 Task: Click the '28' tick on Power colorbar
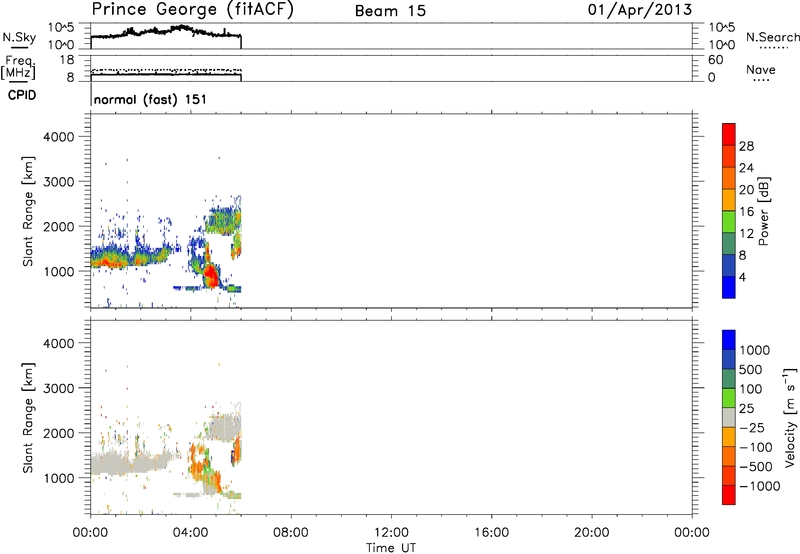[x=746, y=146]
